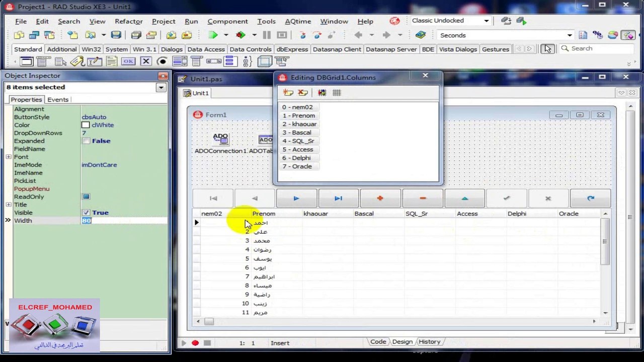Select the ScrollBar component icon

coord(213,61)
